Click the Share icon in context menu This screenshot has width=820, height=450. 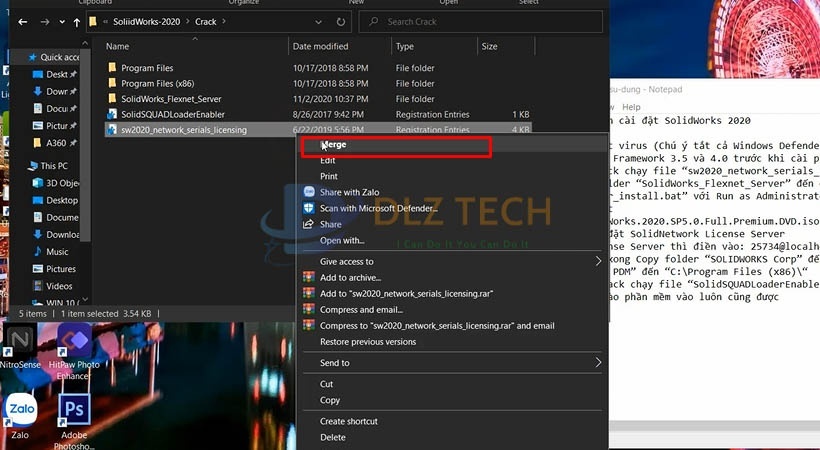point(309,224)
